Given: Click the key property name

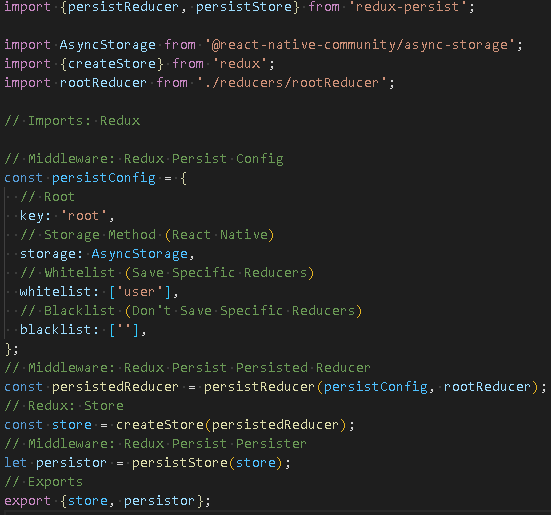Looking at the screenshot, I should (x=32, y=216).
